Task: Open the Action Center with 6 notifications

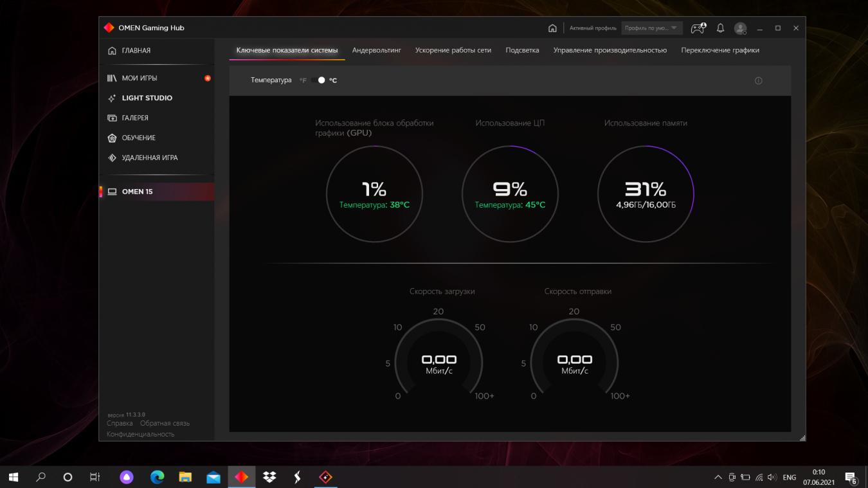Action: pyautogui.click(x=851, y=478)
